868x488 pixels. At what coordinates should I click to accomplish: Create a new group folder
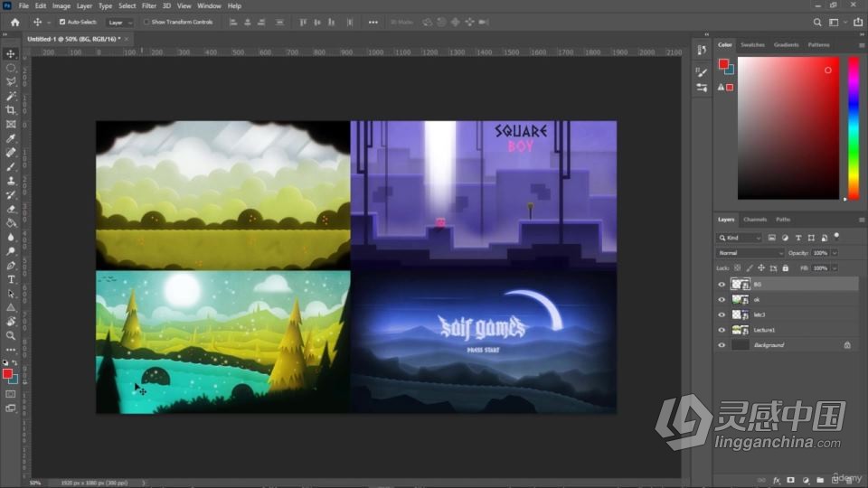point(820,480)
